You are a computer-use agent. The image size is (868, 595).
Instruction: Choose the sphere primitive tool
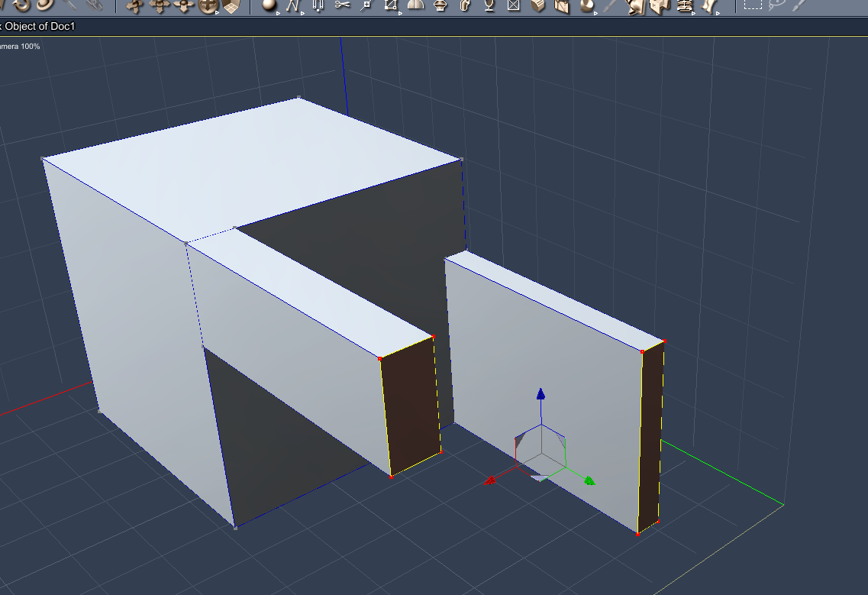[269, 5]
